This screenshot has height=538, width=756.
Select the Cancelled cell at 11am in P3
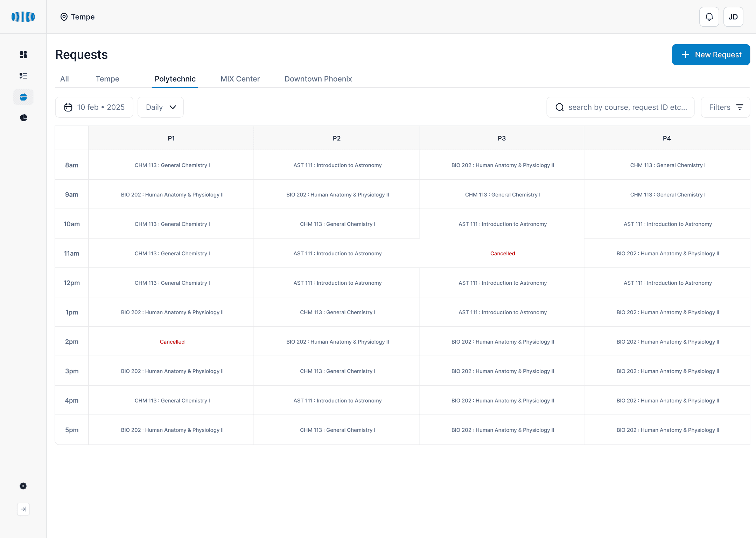(502, 253)
